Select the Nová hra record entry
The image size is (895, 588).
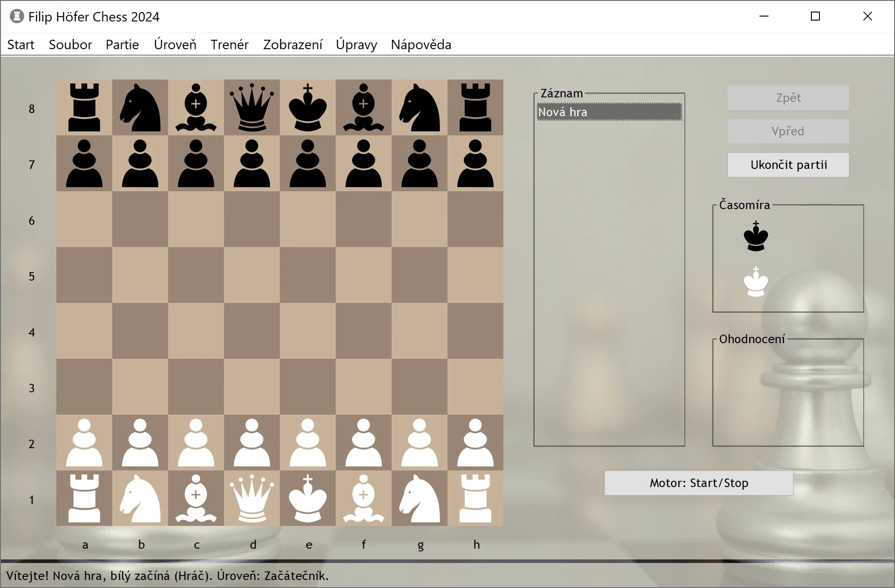click(609, 112)
